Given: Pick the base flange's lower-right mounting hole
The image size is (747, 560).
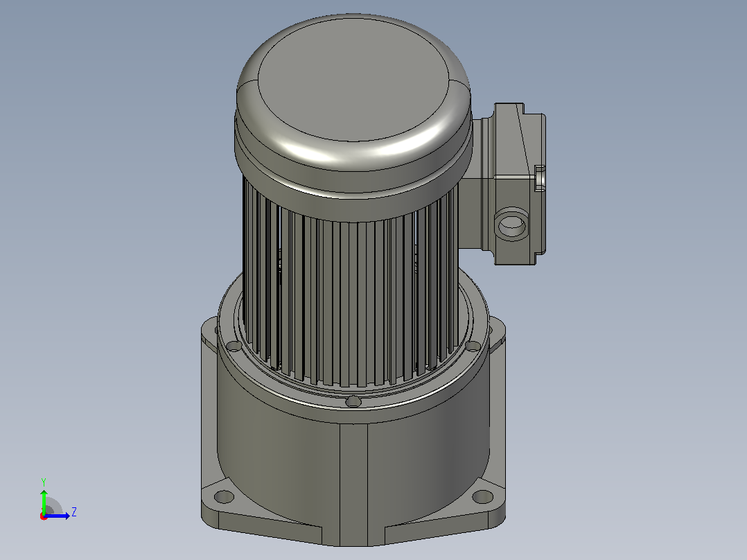Looking at the screenshot, I should 482,497.
